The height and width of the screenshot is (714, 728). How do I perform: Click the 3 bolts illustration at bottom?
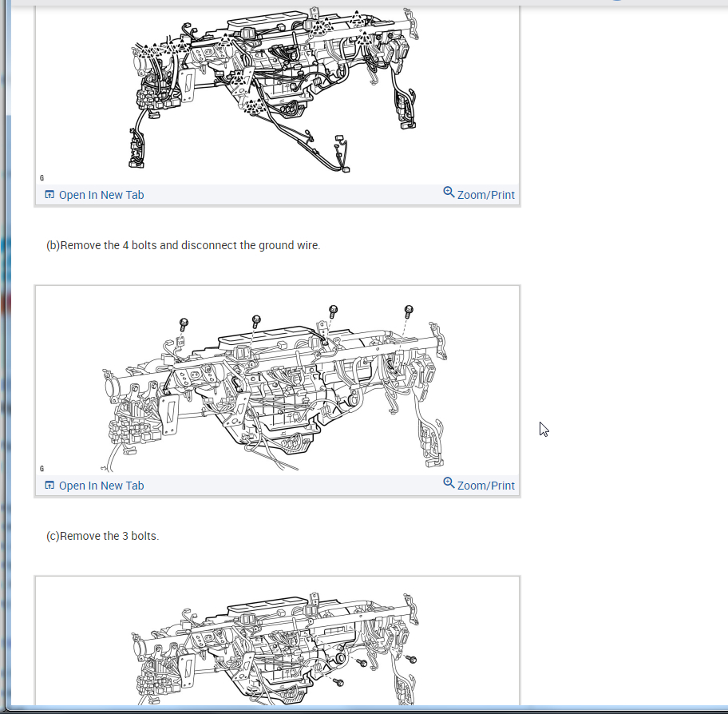[277, 641]
